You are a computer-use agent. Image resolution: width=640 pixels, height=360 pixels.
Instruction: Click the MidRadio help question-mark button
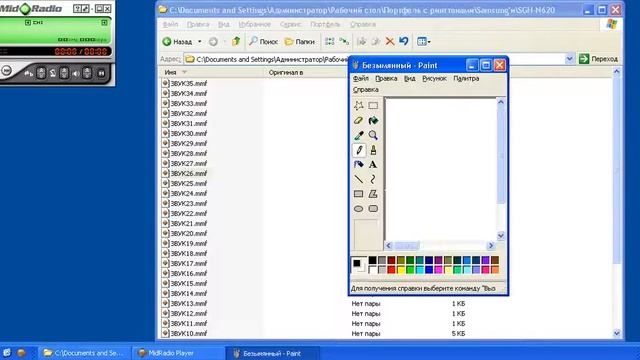pos(77,9)
